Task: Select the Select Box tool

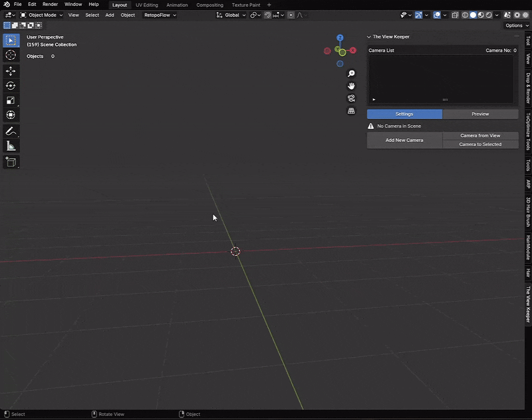Action: (11, 41)
